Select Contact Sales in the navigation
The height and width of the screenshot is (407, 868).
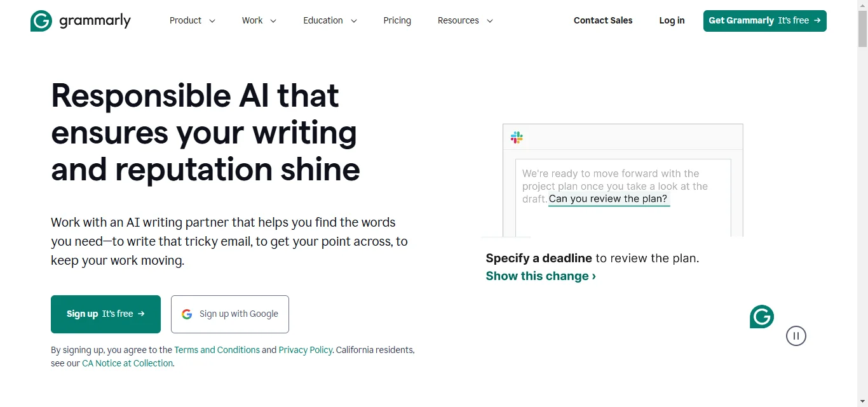point(602,20)
